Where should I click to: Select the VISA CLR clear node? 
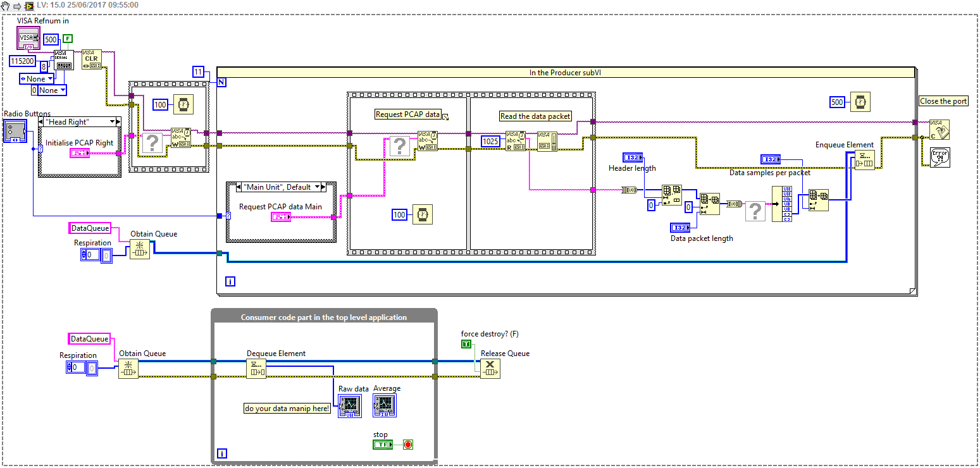[92, 60]
